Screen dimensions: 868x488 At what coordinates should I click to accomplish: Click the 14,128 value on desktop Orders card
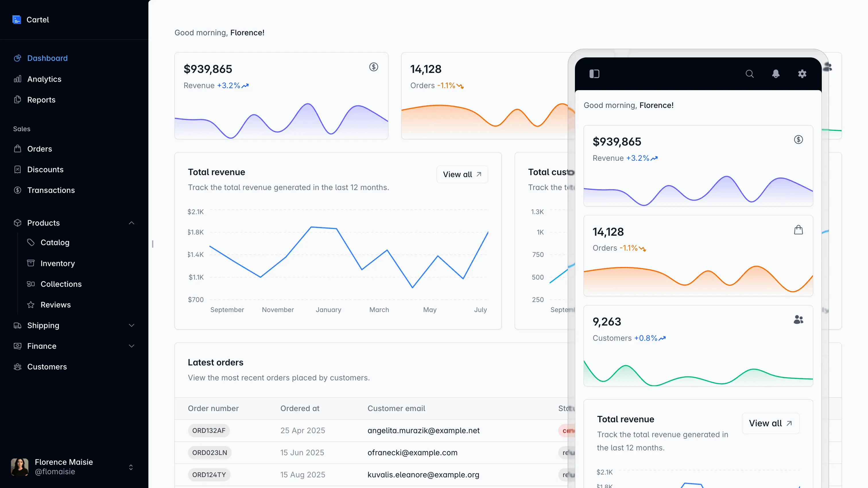426,69
